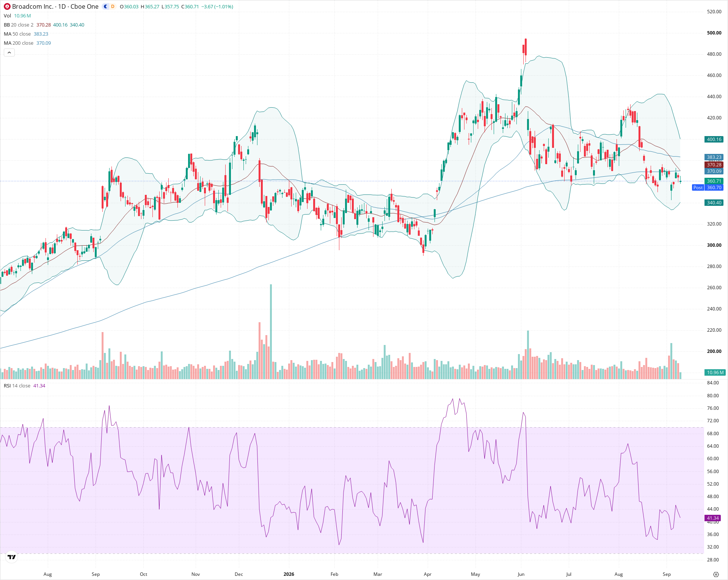728x580 pixels.
Task: Click the open value O360.03
Action: tap(129, 7)
